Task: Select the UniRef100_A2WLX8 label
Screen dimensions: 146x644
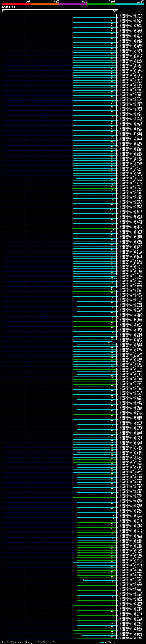Action: point(131,633)
